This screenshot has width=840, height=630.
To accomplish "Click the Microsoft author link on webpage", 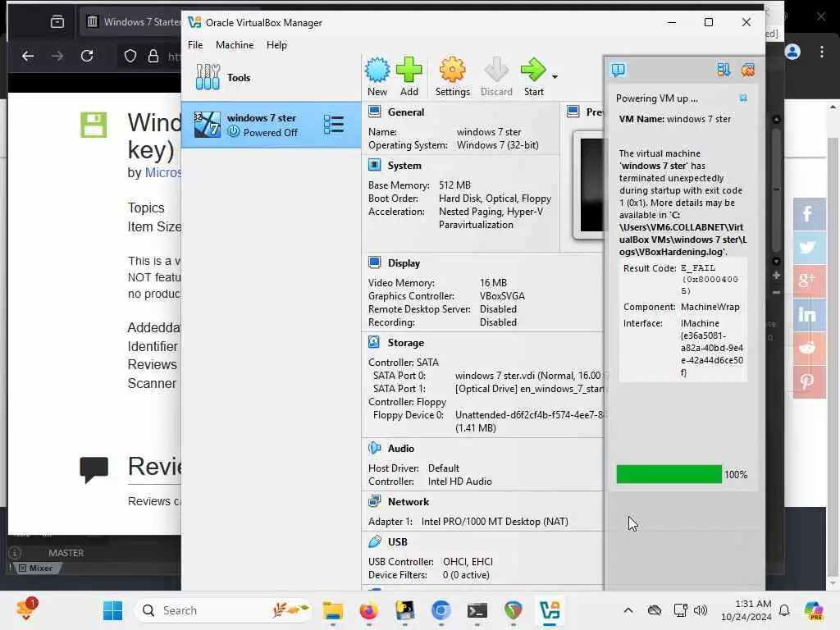I will (x=163, y=172).
